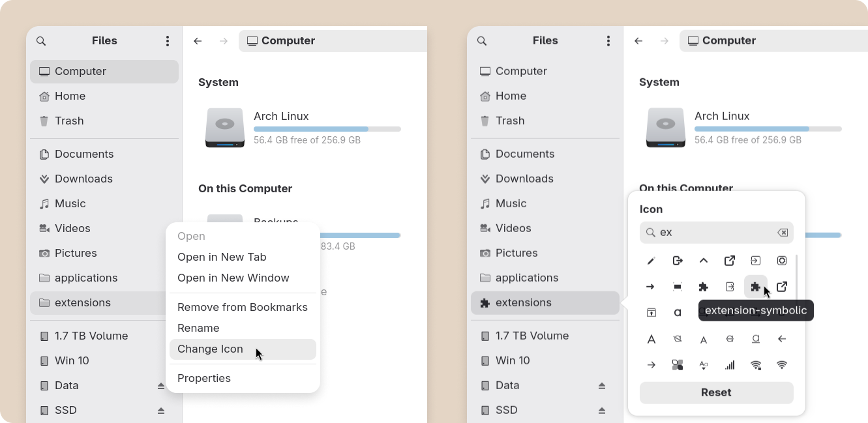
Task: Select the slashed circle icon in the grid
Action: click(x=678, y=339)
